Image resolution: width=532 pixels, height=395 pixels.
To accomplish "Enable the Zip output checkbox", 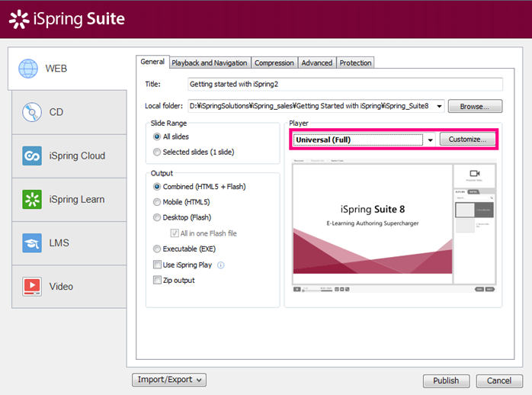I will pyautogui.click(x=157, y=280).
